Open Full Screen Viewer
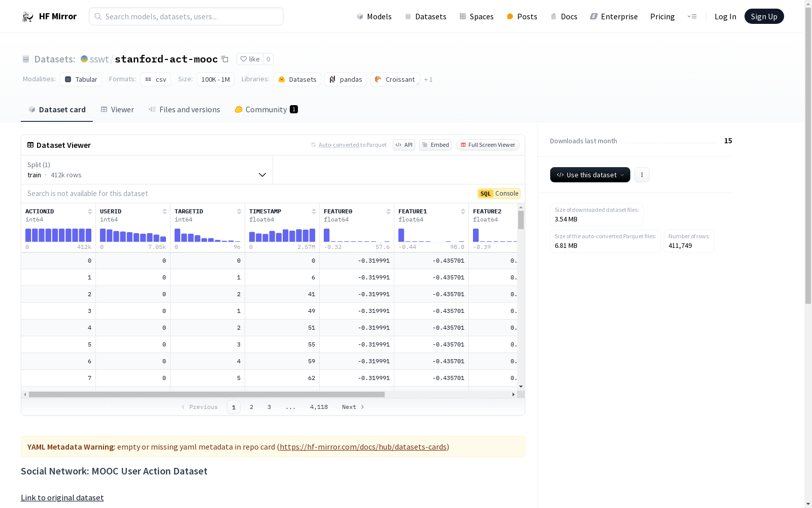This screenshot has width=812, height=508. tap(488, 145)
